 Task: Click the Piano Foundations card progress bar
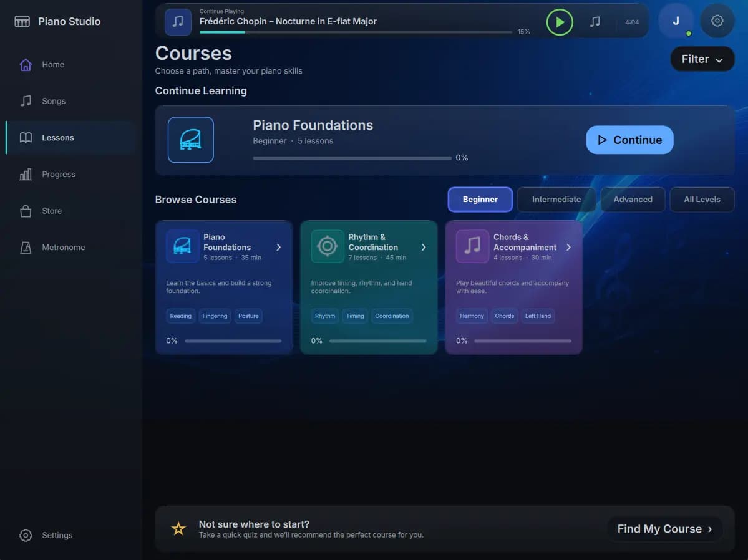click(x=233, y=341)
